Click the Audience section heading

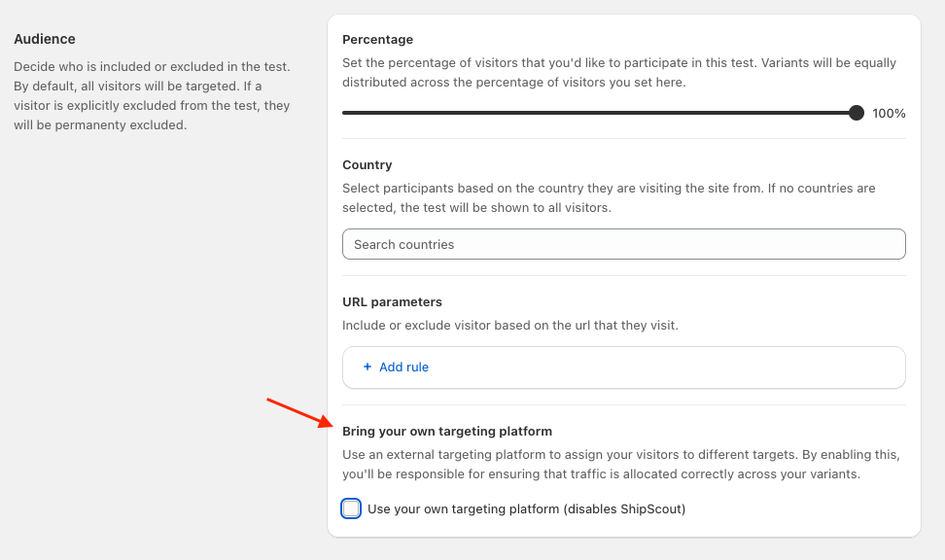click(x=45, y=40)
